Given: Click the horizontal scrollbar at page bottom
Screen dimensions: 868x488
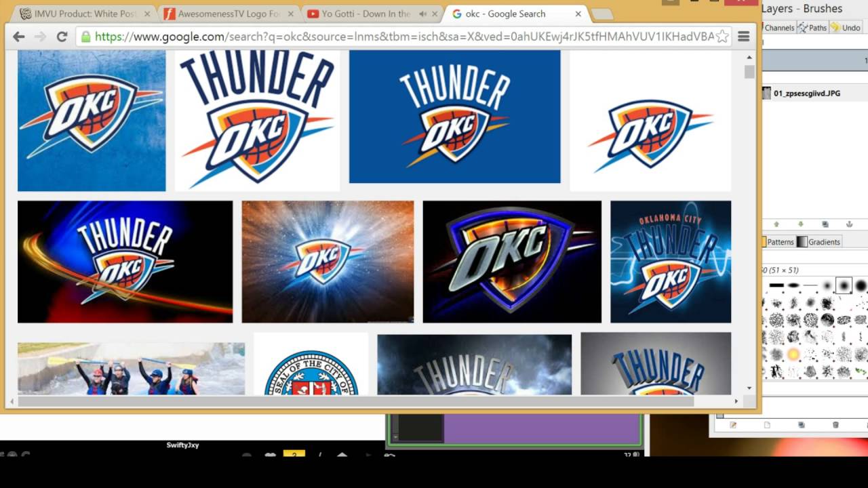Looking at the screenshot, I should (356, 401).
